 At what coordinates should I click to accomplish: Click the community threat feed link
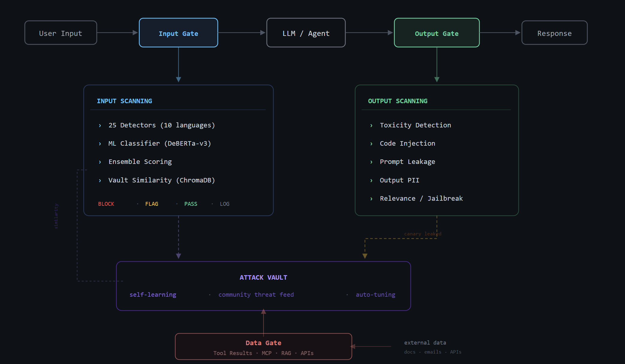(x=256, y=295)
